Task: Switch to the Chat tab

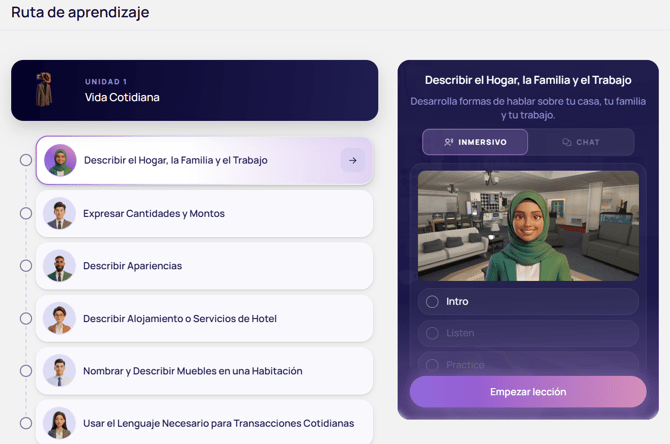Action: [581, 142]
